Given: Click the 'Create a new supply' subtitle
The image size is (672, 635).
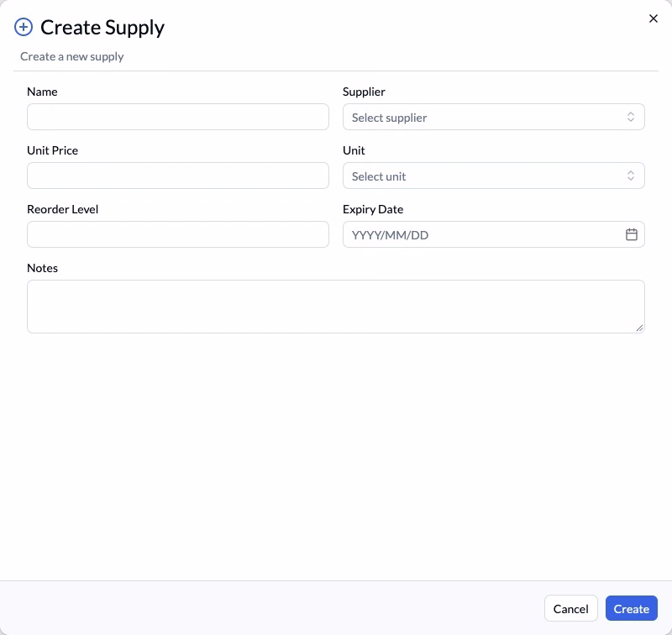Looking at the screenshot, I should click(72, 56).
